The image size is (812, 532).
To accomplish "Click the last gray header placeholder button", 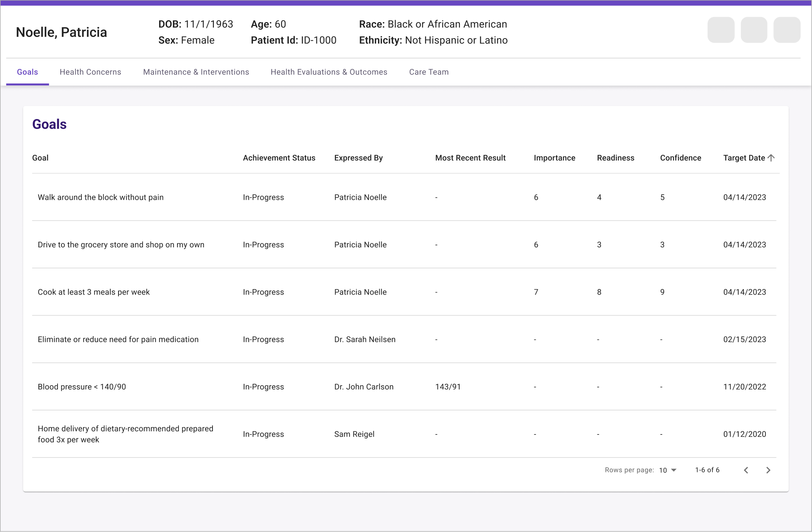I will (x=787, y=30).
